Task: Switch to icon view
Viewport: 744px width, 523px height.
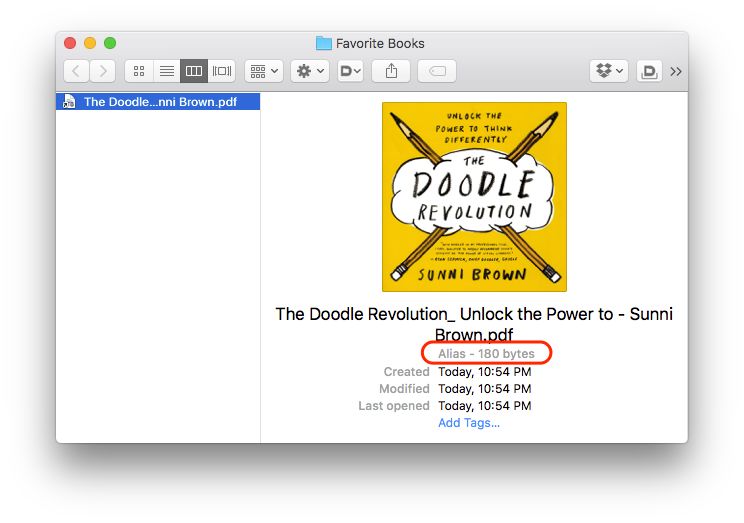Action: tap(139, 71)
